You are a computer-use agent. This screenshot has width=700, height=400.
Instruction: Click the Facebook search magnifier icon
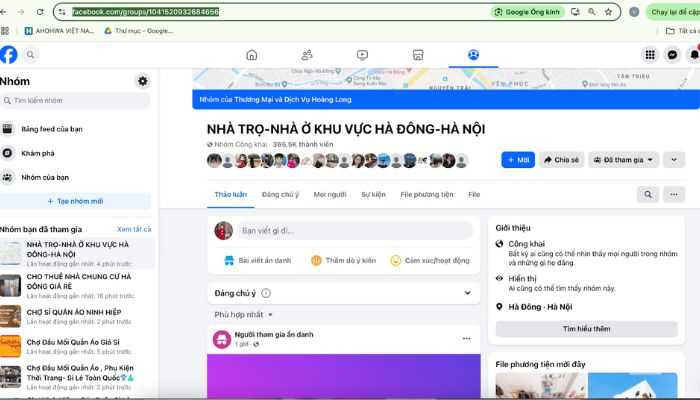30,55
